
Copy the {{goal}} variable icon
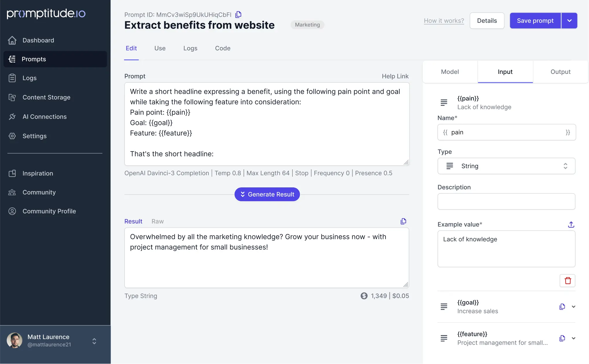click(x=562, y=307)
